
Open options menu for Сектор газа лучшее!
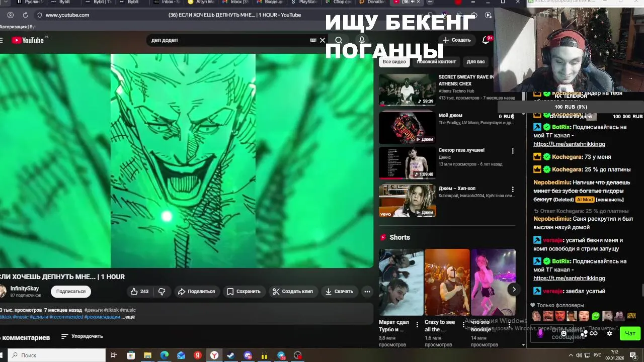513,151
